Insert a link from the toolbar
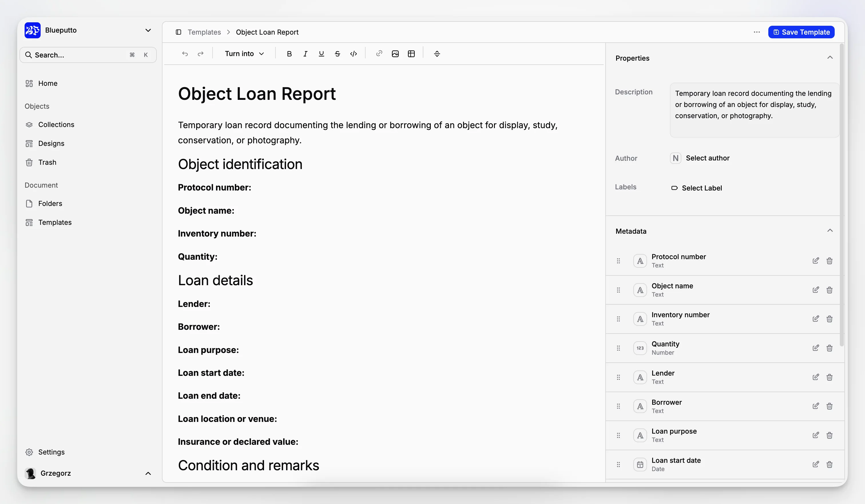The width and height of the screenshot is (865, 504). coord(379,53)
